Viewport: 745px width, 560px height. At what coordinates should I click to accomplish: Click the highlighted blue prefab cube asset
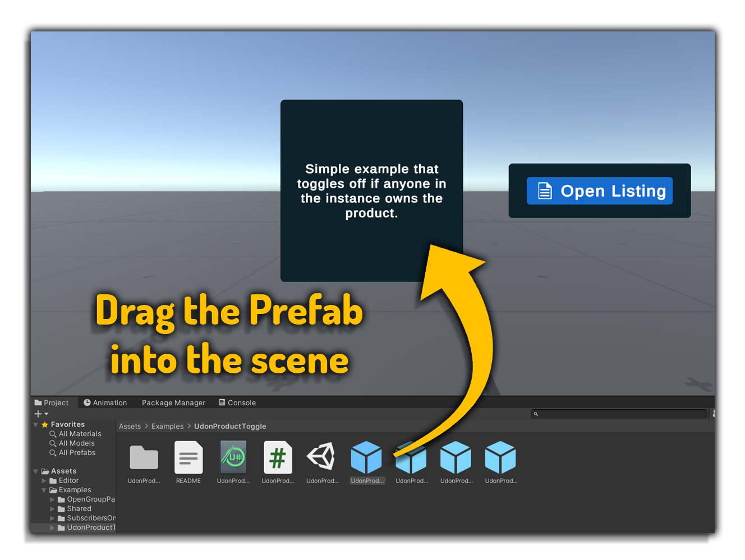[366, 457]
